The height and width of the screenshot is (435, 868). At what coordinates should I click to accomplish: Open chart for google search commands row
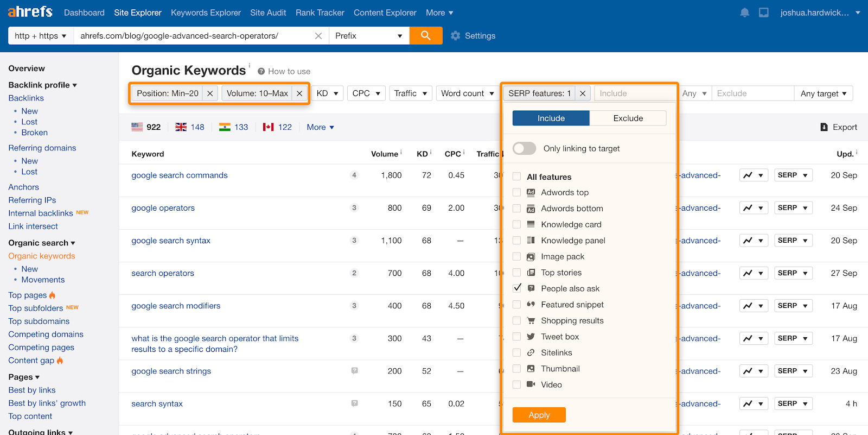pyautogui.click(x=754, y=175)
